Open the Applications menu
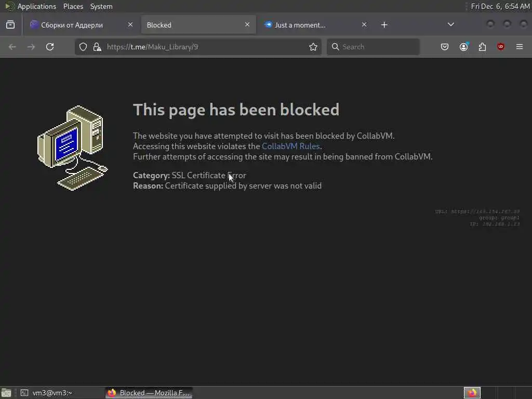532x399 pixels. coord(37,6)
